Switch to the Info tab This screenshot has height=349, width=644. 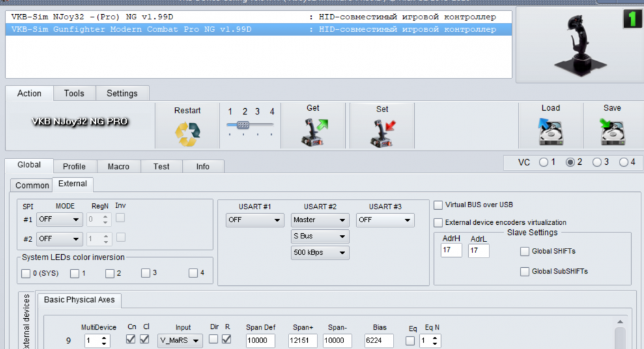203,166
